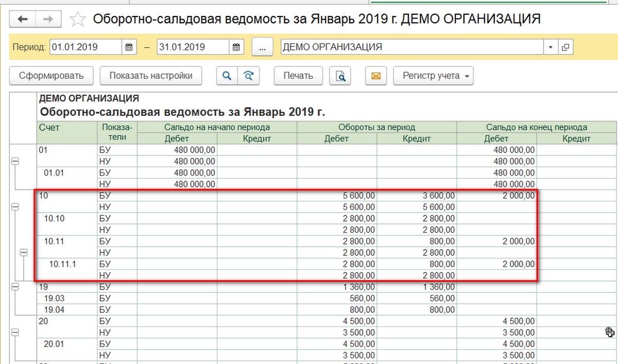618x364 pixels.
Task: Click Показать настройки button
Action: click(151, 76)
